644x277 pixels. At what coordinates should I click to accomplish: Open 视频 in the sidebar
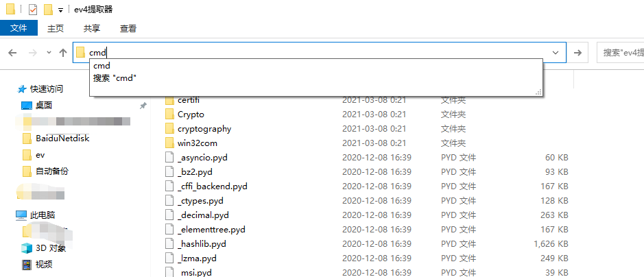(43, 264)
